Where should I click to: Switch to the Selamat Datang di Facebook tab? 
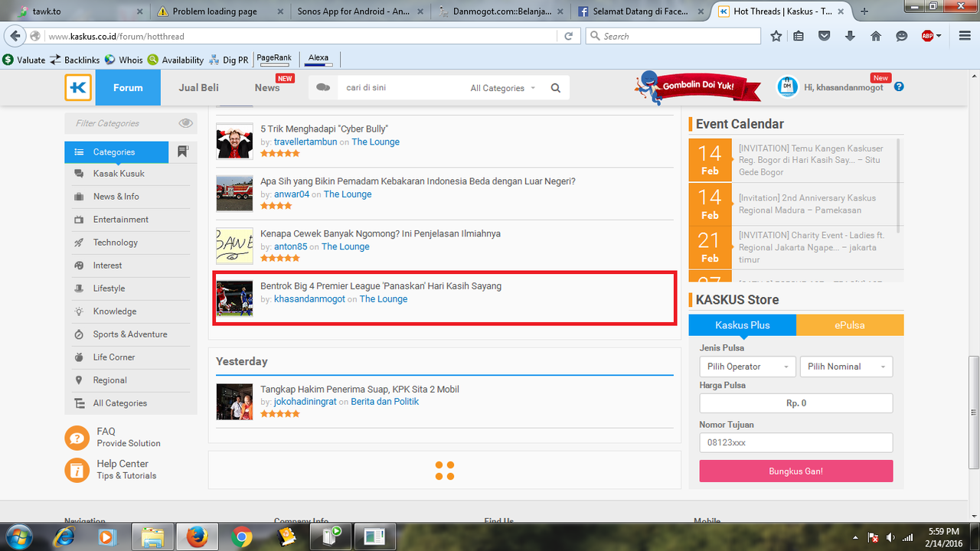click(x=642, y=11)
